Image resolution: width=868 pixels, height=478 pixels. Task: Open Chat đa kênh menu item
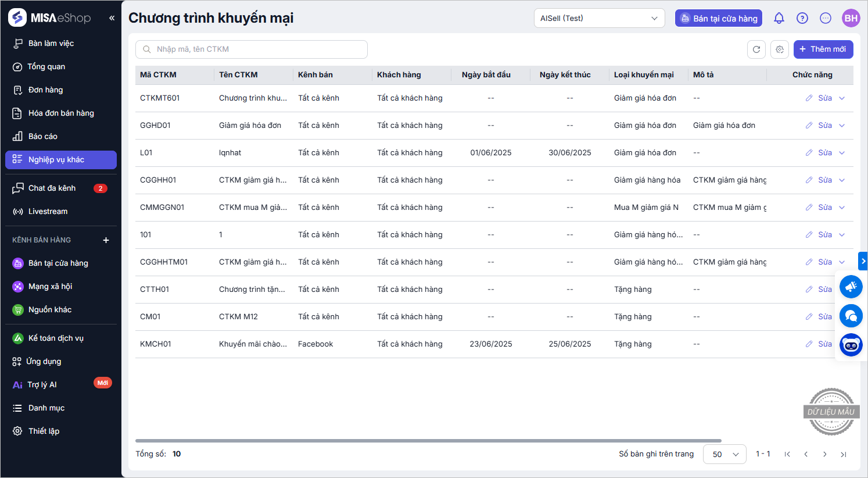click(x=52, y=188)
